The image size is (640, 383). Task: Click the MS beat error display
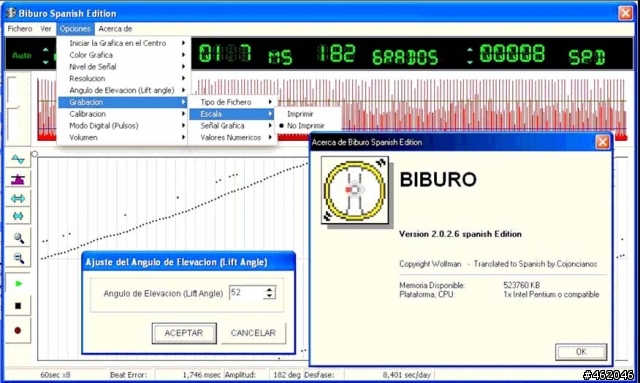pyautogui.click(x=246, y=55)
